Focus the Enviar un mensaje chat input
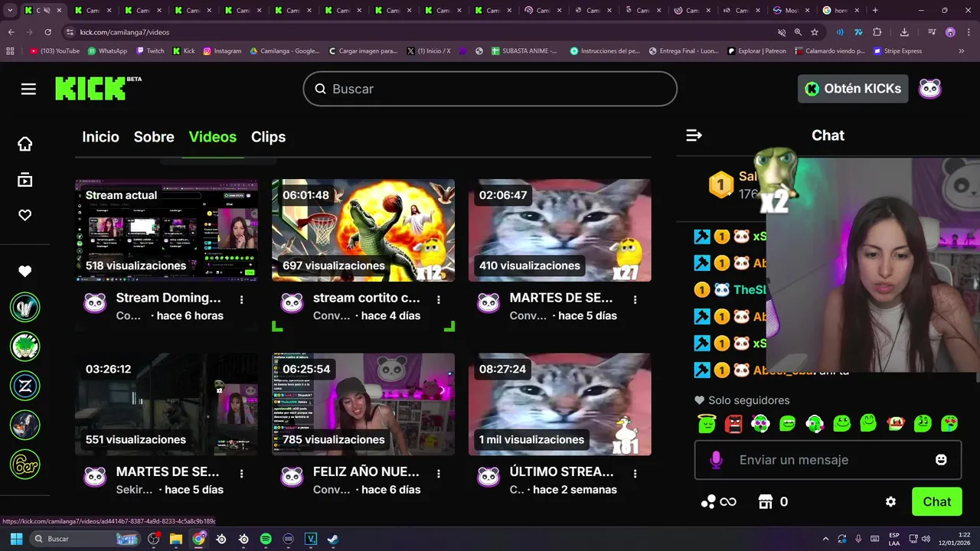 pos(828,460)
